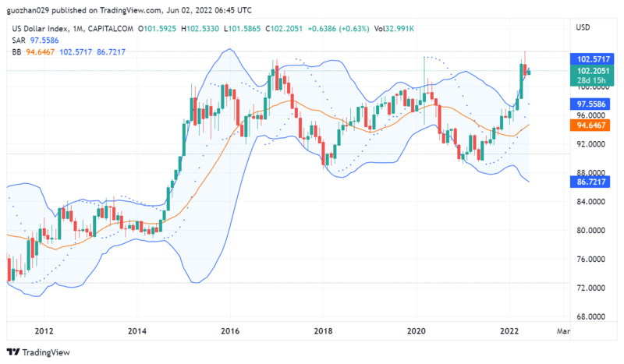The width and height of the screenshot is (624, 364).
Task: Click the 2020 label on time axis
Action: tap(417, 331)
